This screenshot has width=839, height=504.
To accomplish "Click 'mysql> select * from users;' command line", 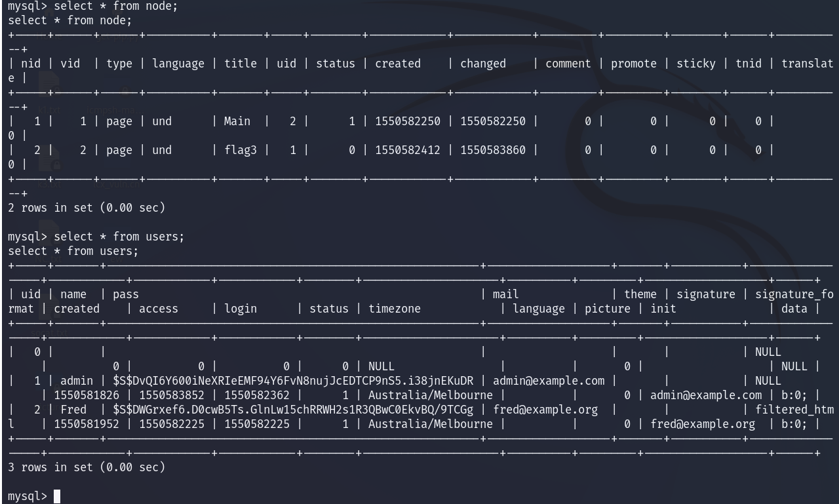I will coord(96,237).
